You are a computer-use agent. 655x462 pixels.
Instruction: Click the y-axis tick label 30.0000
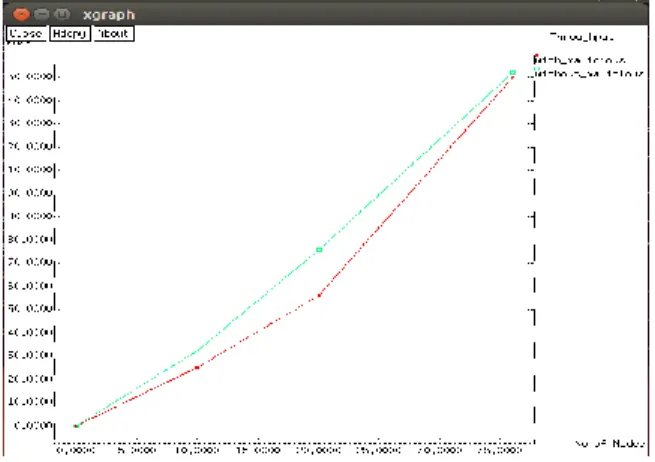(x=31, y=355)
